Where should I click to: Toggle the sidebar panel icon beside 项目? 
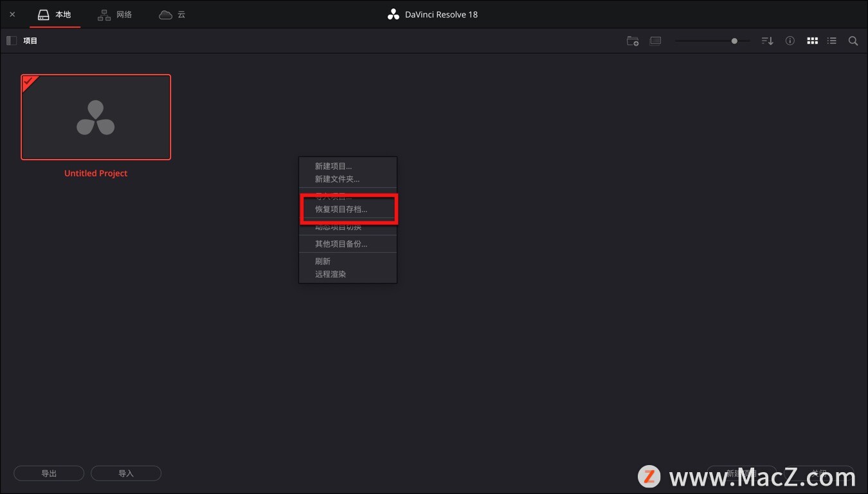[12, 41]
